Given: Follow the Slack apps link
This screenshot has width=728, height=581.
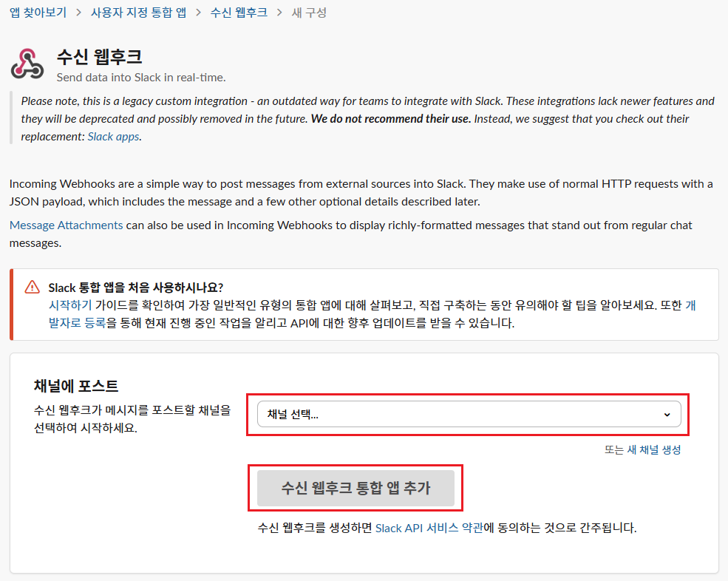Looking at the screenshot, I should click(113, 137).
